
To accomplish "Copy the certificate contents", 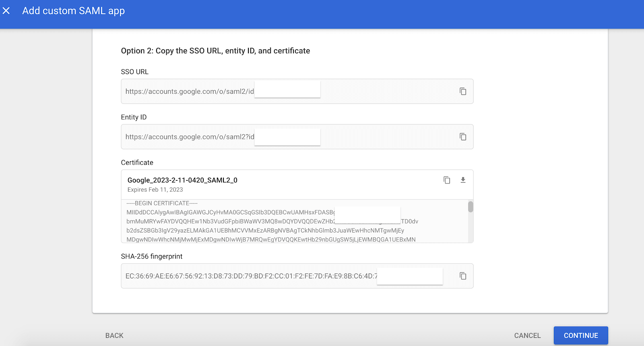I will tap(447, 180).
